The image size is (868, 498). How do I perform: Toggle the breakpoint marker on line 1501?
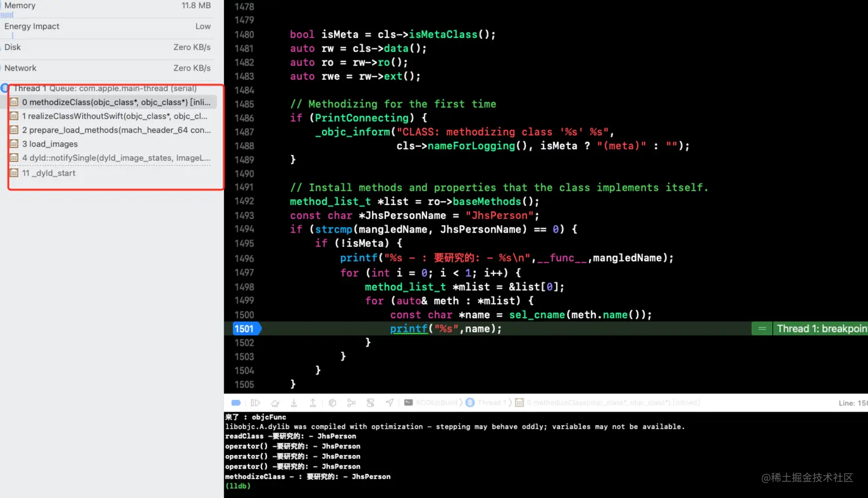[x=246, y=329]
